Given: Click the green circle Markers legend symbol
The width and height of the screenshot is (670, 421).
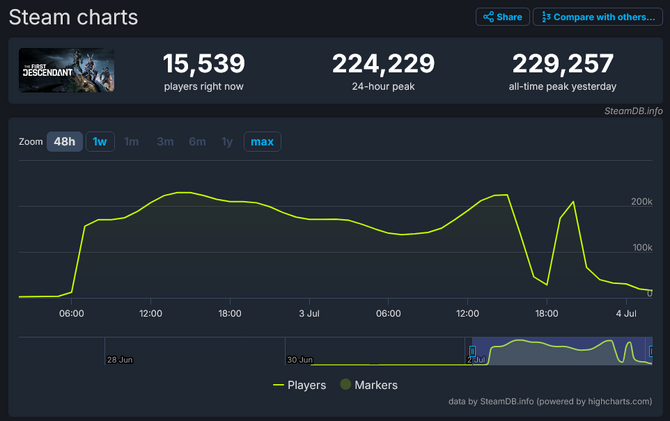Looking at the screenshot, I should (x=346, y=385).
